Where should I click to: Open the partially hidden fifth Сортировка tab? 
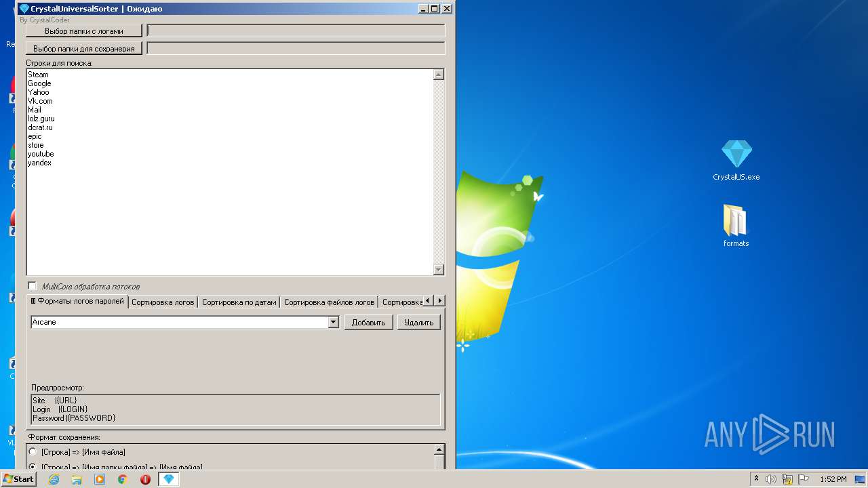(401, 302)
